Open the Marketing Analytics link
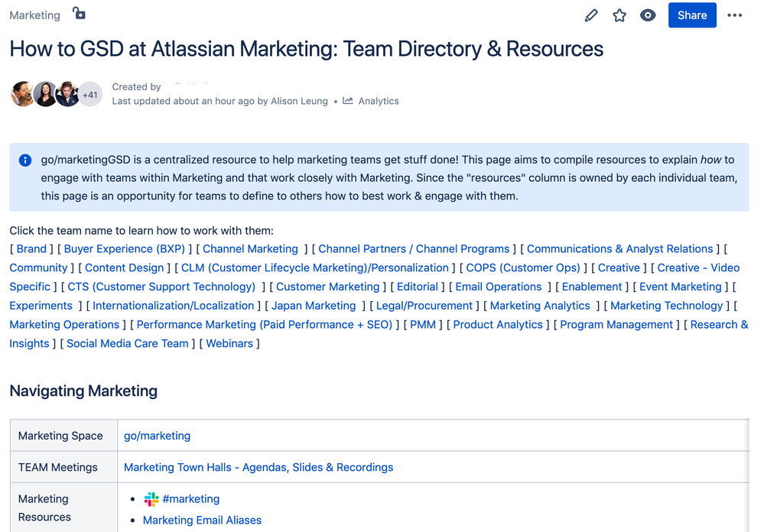Screen dimensions: 764x532 (x=540, y=306)
